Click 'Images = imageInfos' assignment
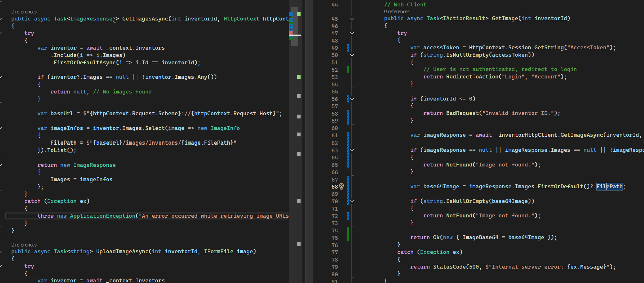 [81, 179]
